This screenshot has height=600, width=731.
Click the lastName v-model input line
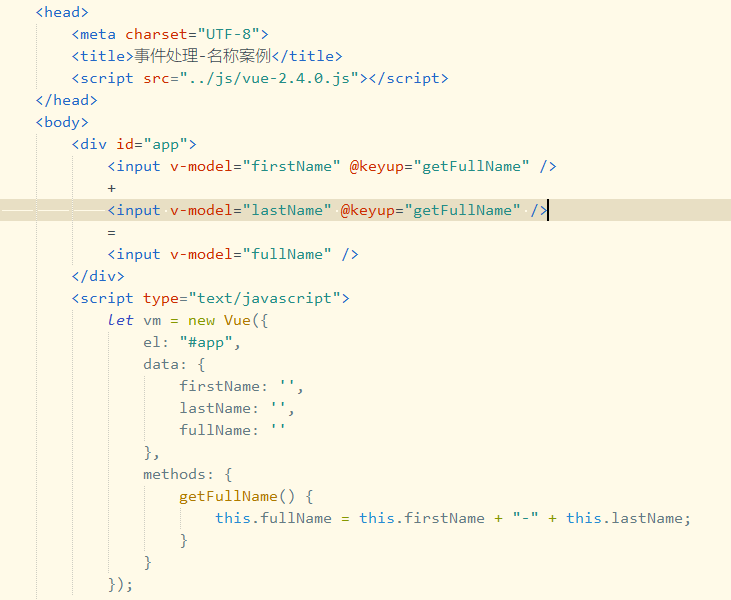tap(328, 210)
